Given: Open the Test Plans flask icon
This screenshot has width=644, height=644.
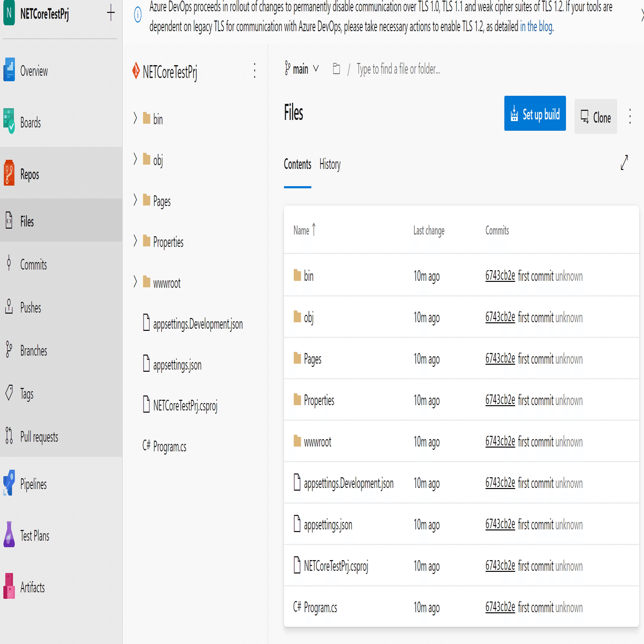Looking at the screenshot, I should [9, 534].
